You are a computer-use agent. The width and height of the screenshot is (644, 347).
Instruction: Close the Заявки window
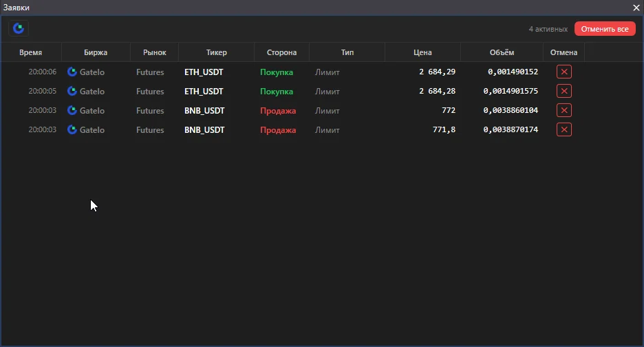[636, 8]
